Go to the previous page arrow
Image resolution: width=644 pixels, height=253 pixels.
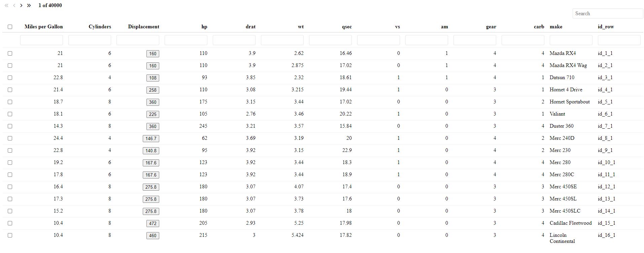coord(14,5)
